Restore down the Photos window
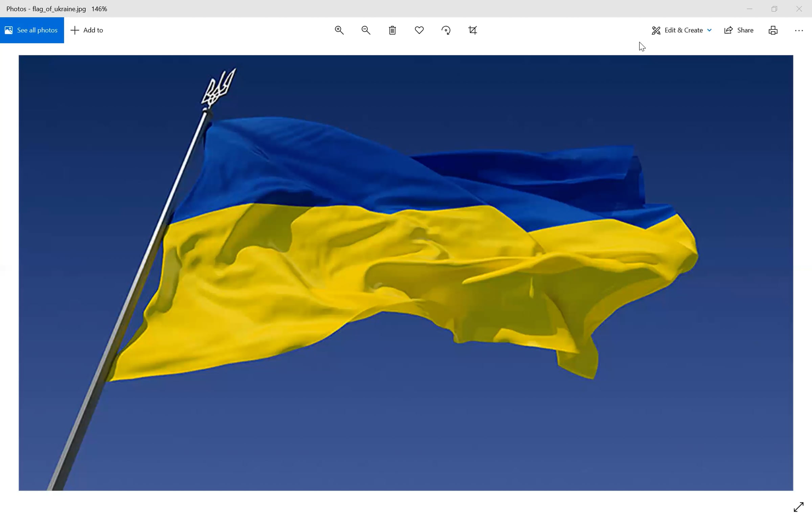 (774, 9)
